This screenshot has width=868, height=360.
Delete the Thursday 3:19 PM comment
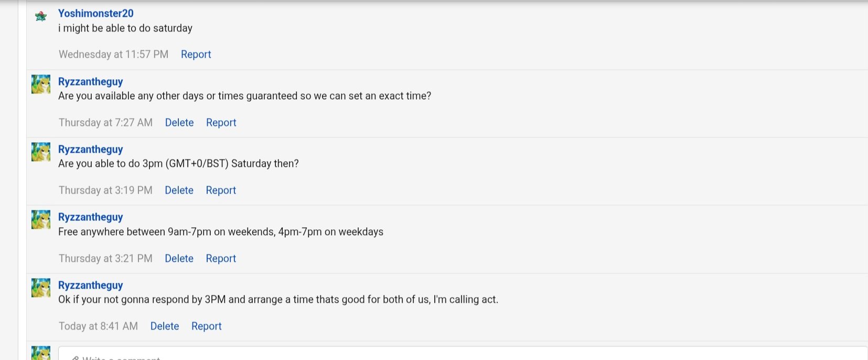[179, 190]
